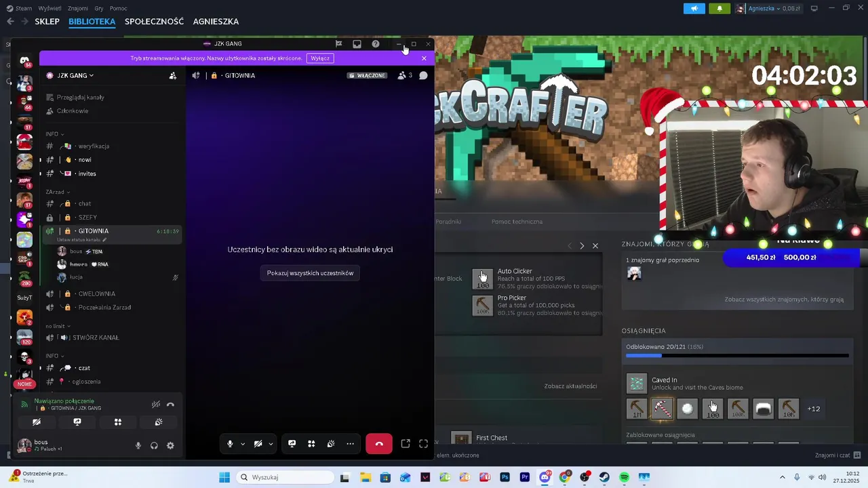
Task: Click the Caved In achievement icon
Action: (x=637, y=383)
